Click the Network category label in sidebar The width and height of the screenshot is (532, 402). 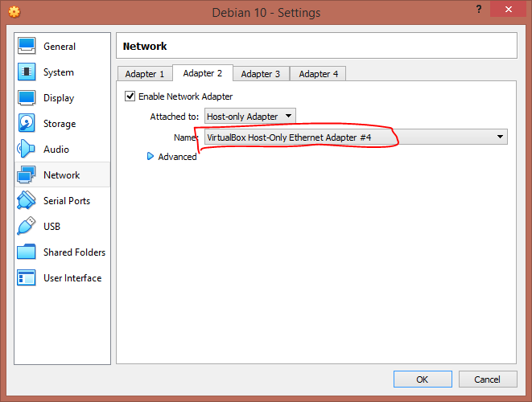62,175
